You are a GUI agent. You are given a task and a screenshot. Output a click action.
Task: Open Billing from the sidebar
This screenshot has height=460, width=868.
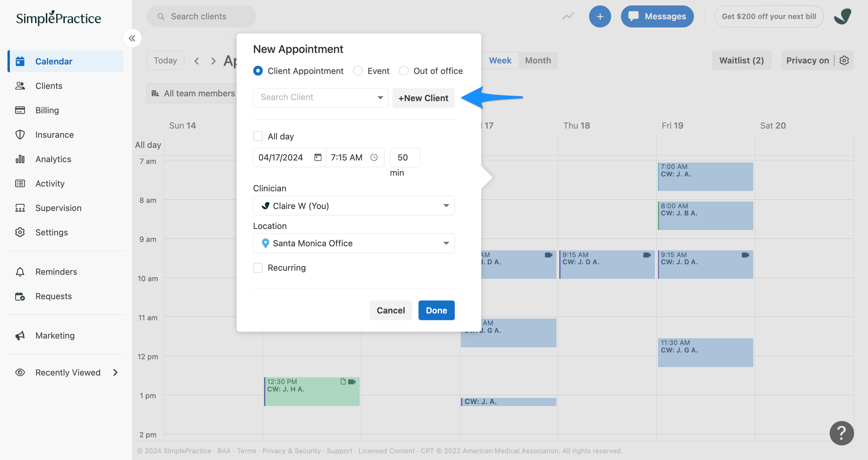[47, 110]
